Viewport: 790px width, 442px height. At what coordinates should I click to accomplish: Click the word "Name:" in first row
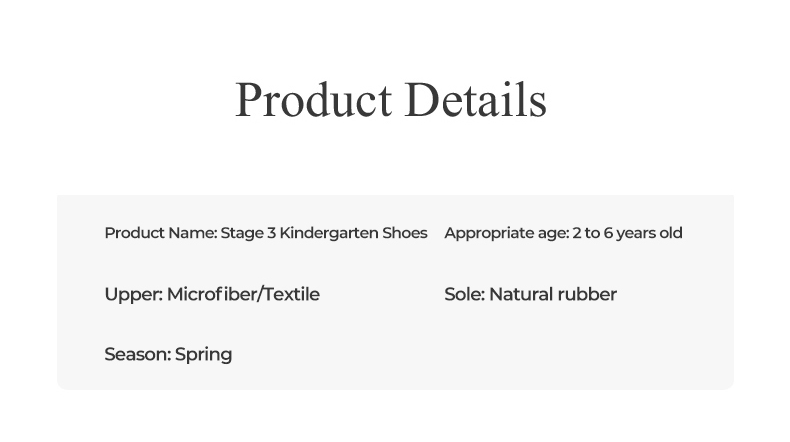coord(193,233)
